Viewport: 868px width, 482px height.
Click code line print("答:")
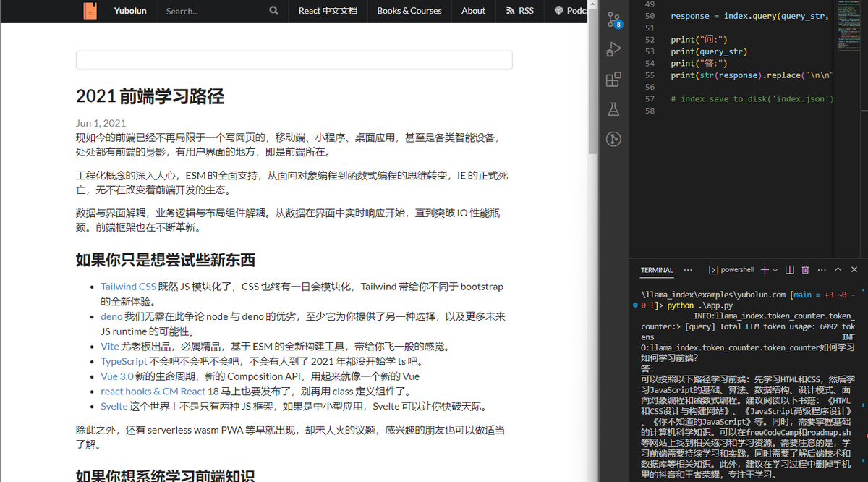tap(699, 64)
